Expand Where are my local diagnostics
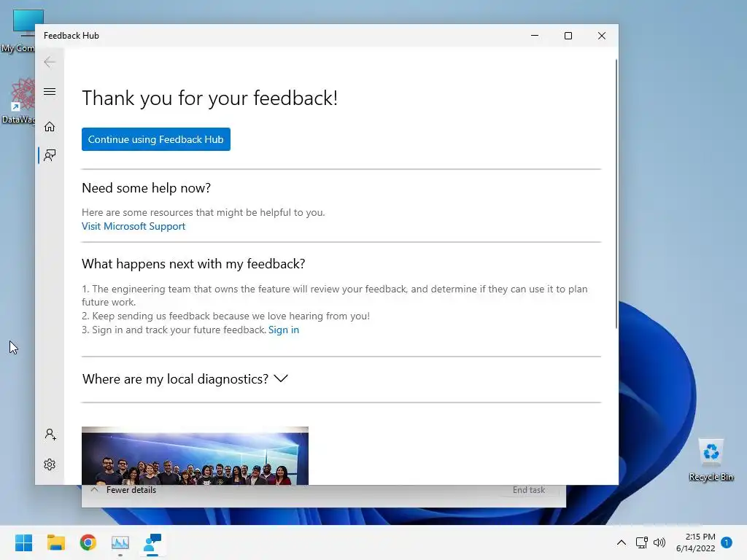 (x=185, y=379)
